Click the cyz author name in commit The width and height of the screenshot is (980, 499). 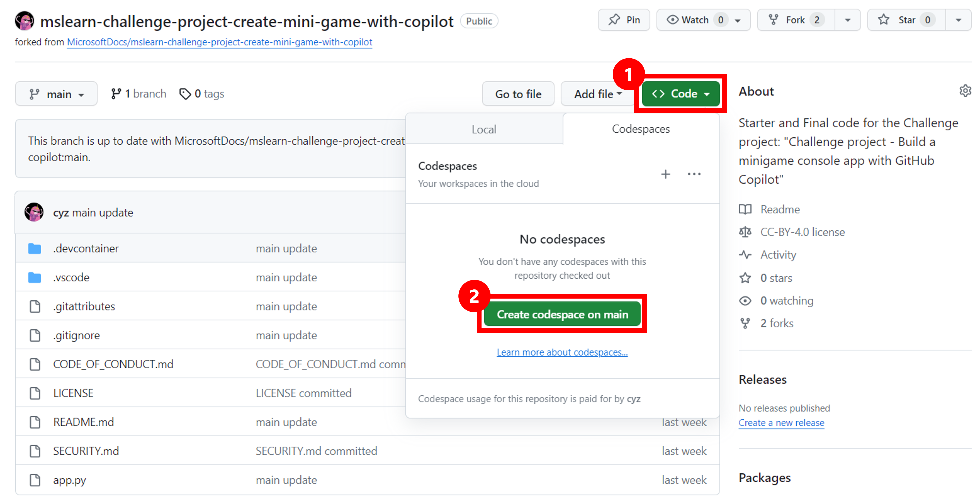pyautogui.click(x=61, y=213)
